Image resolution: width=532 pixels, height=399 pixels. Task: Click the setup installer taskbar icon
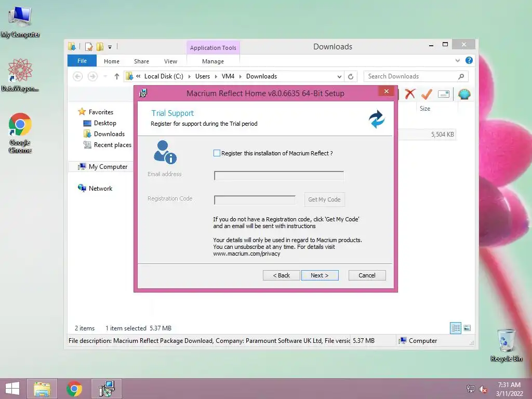click(107, 389)
